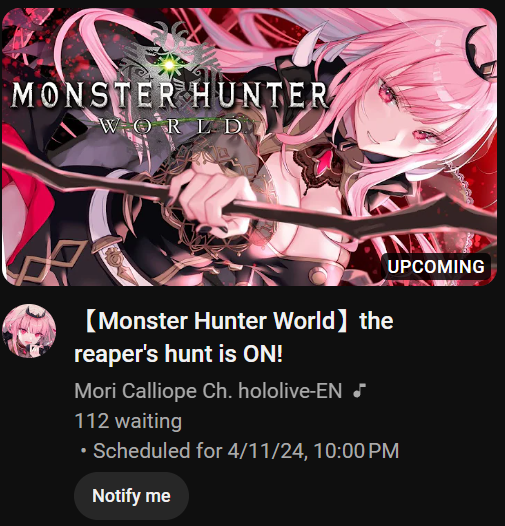The height and width of the screenshot is (526, 505).
Task: Click the green glowing gem in emblem
Action: pyautogui.click(x=169, y=64)
